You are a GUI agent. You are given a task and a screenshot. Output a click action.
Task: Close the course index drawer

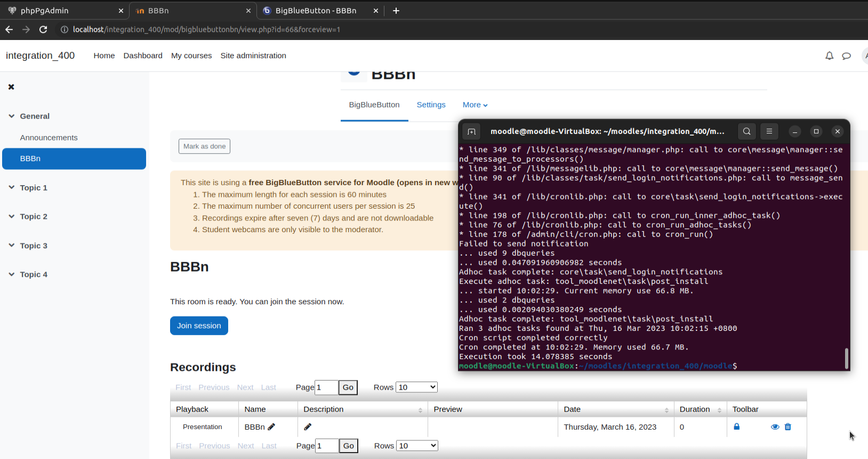11,86
